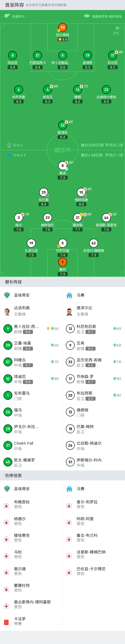The image size is (125, 644).
Task: Tap substitute 31 Cheikh Fall row
Action: pos(31,445)
